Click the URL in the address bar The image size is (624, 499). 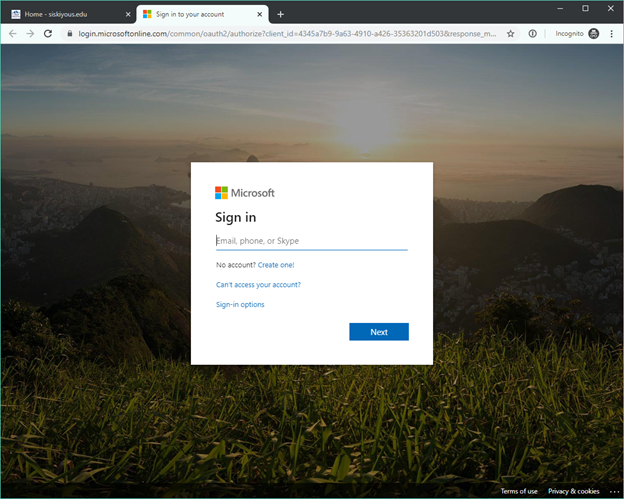[x=287, y=34]
